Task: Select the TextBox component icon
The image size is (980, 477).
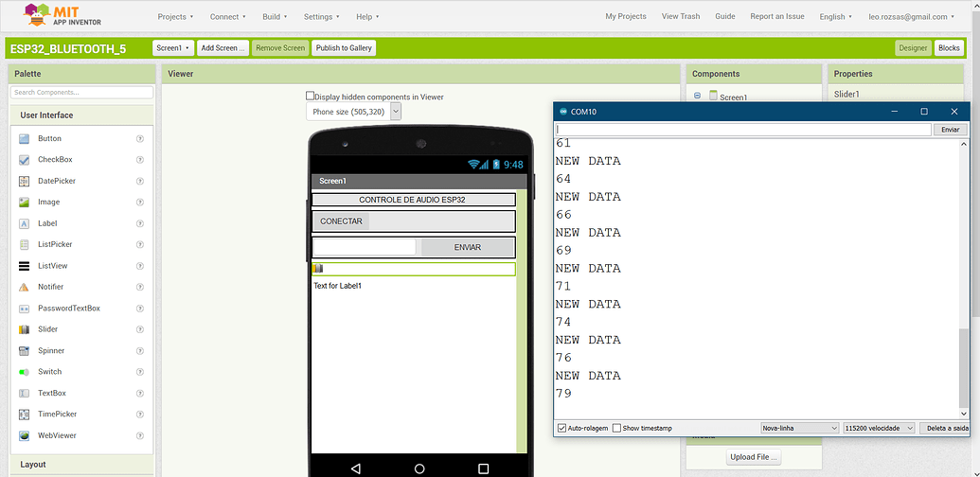Action: pos(25,394)
